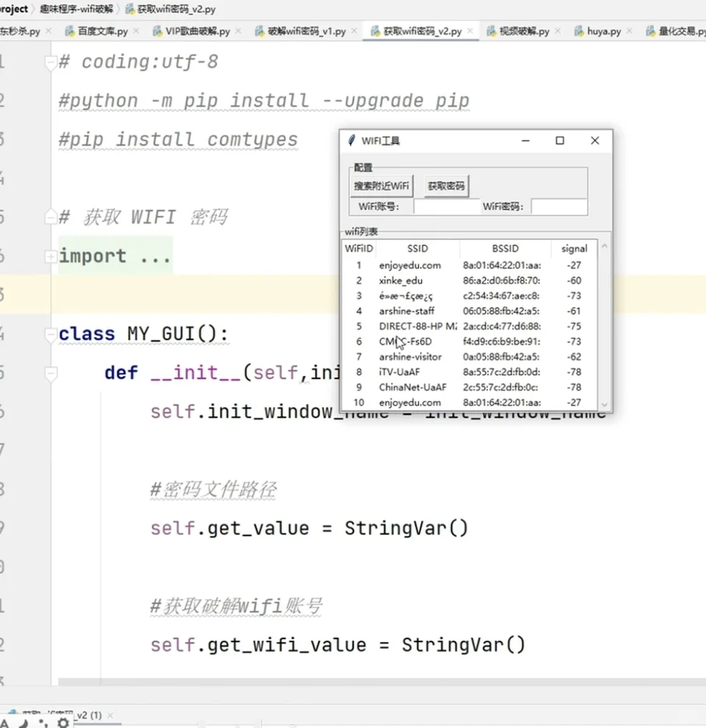Expand the folded import block
706x728 pixels.
(50, 256)
